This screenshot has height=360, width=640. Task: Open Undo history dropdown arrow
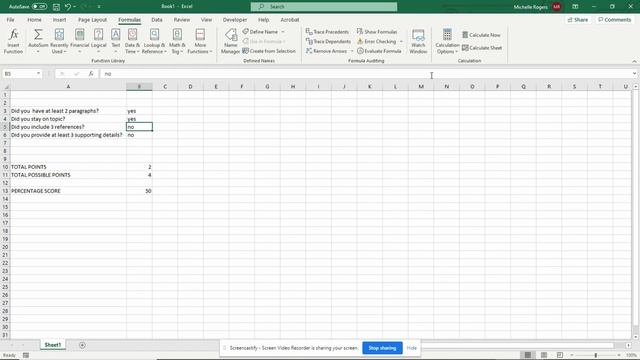[x=74, y=7]
